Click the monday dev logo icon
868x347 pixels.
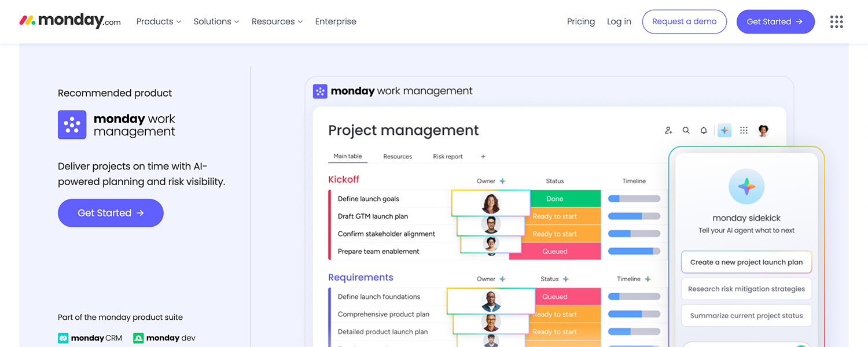(x=138, y=338)
